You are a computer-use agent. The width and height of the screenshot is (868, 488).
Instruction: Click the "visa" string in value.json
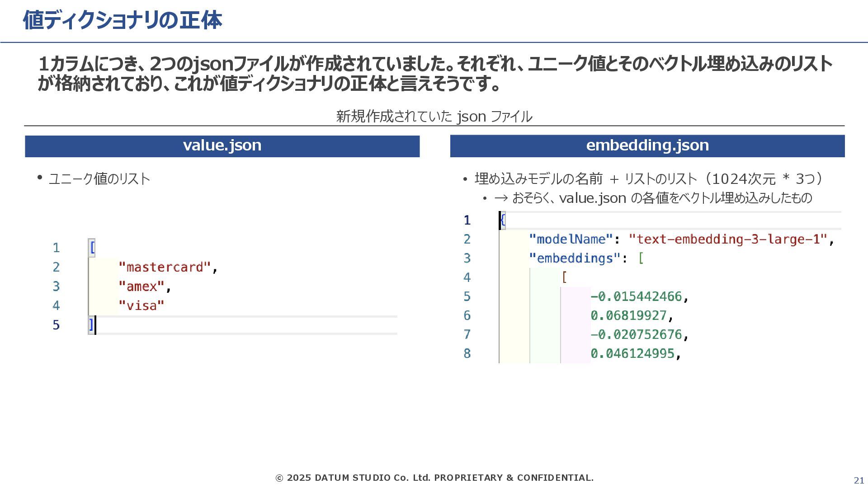coord(142,306)
